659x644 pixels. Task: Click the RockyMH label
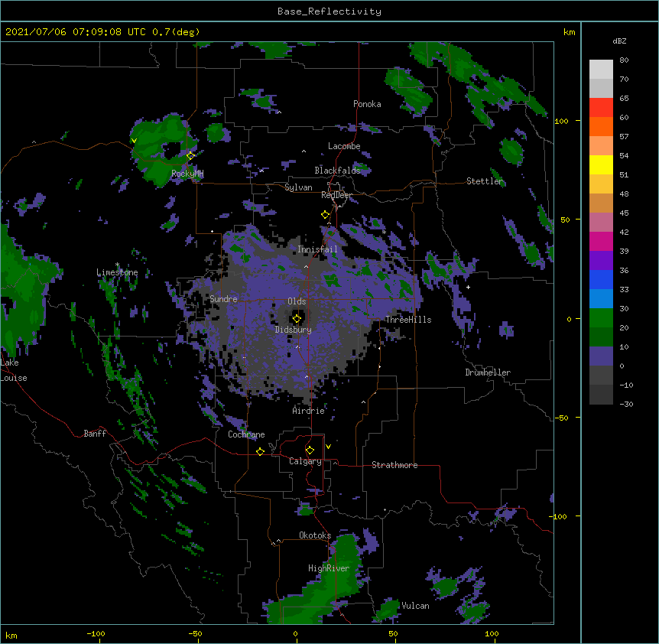click(187, 174)
